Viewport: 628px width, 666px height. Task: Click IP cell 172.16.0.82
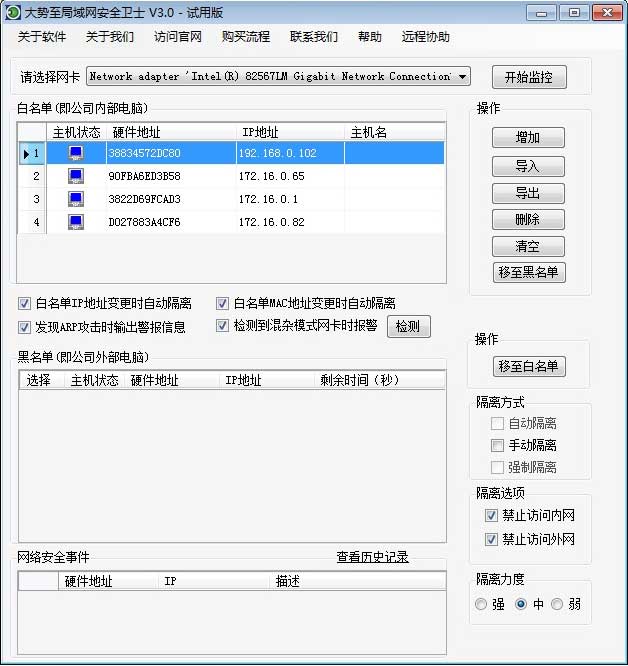[290, 222]
